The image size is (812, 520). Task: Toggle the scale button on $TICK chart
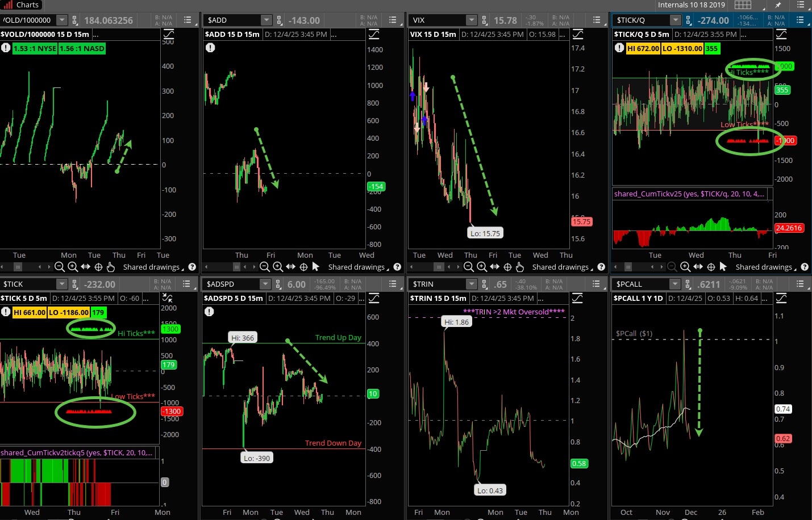[168, 298]
